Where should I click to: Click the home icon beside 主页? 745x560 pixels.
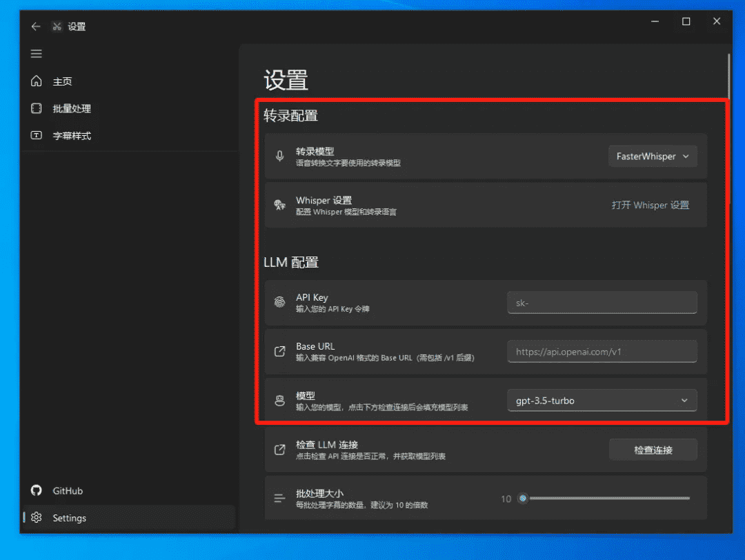pyautogui.click(x=37, y=81)
